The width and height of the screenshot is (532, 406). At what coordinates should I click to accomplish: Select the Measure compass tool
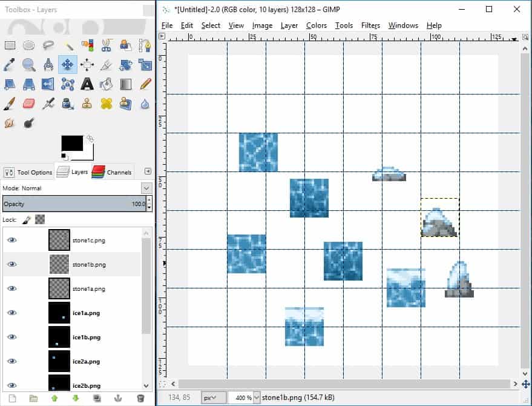pyautogui.click(x=48, y=65)
